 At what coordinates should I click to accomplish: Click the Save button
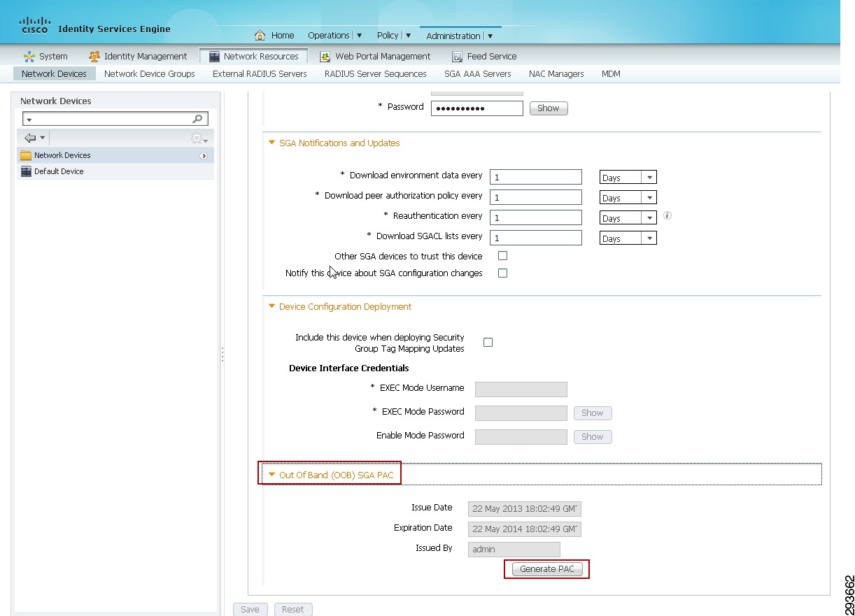tap(250, 609)
